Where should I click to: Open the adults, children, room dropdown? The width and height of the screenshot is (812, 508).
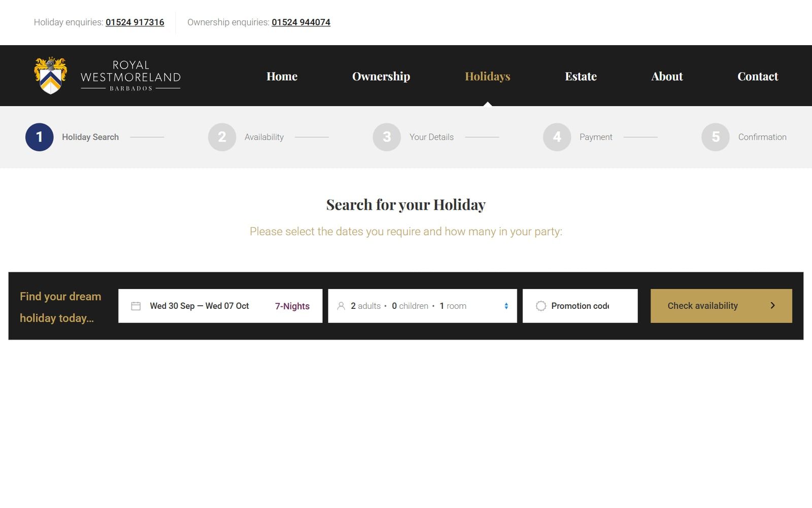pyautogui.click(x=422, y=306)
